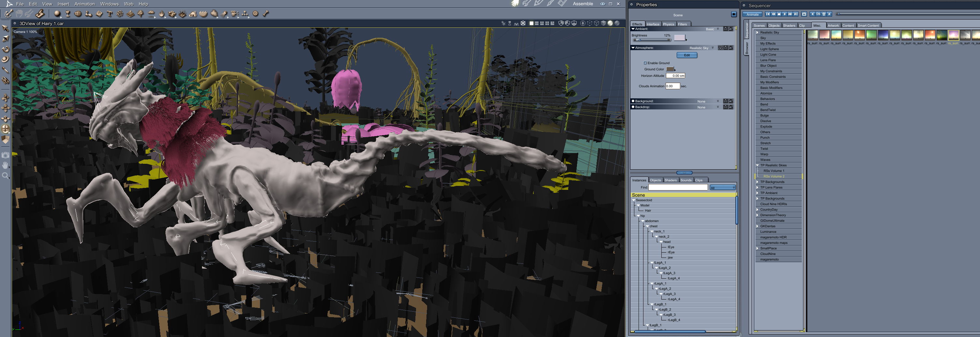
Task: Switch viewport to bounding box display mode
Action: coord(590,23)
